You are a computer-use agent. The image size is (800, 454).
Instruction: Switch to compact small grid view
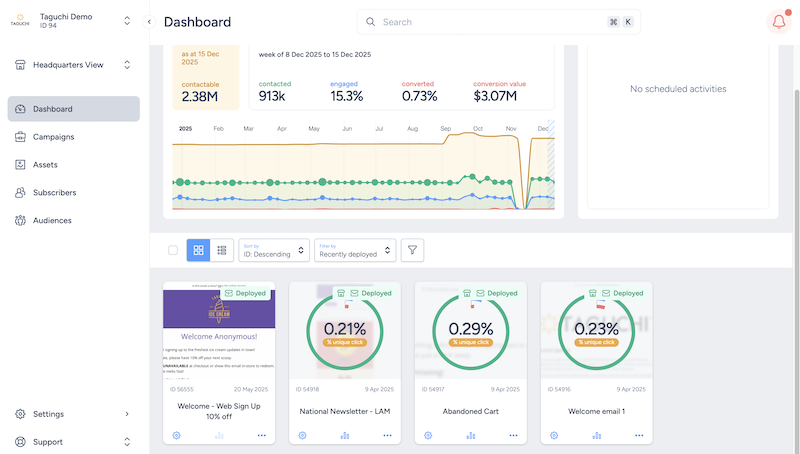222,250
